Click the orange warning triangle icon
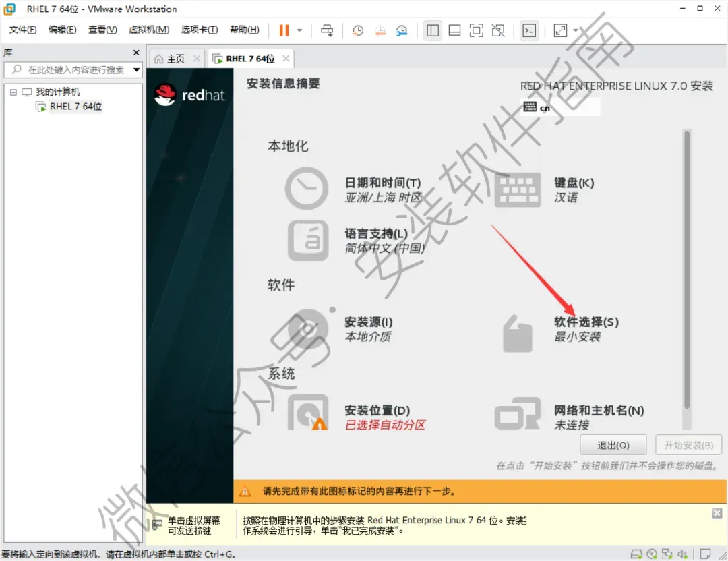Screen dimensions: 728x561 click(x=245, y=492)
